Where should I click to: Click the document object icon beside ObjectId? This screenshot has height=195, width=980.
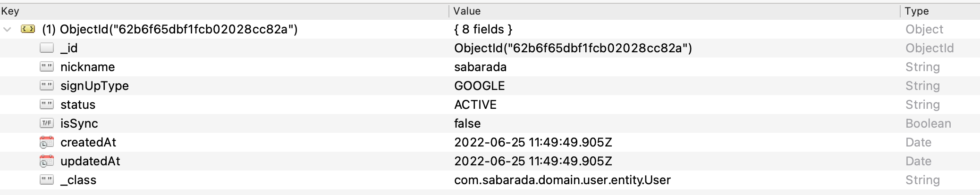(28, 29)
